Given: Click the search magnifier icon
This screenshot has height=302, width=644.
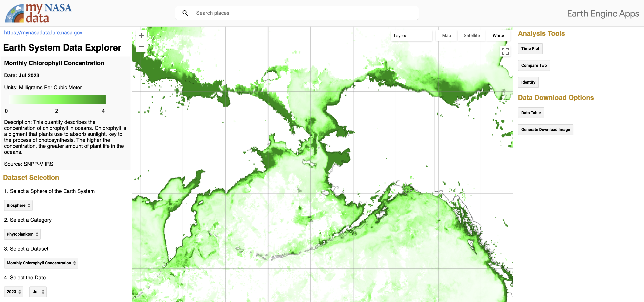Looking at the screenshot, I should (x=185, y=13).
